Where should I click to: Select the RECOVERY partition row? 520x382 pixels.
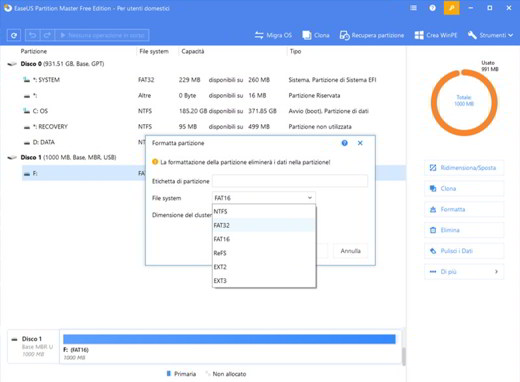click(213, 127)
